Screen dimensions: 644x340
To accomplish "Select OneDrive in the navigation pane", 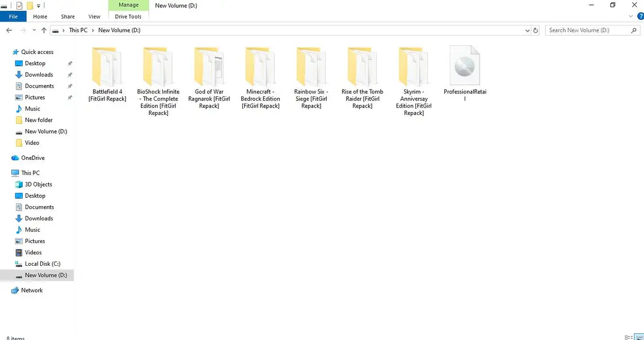I will (x=32, y=158).
